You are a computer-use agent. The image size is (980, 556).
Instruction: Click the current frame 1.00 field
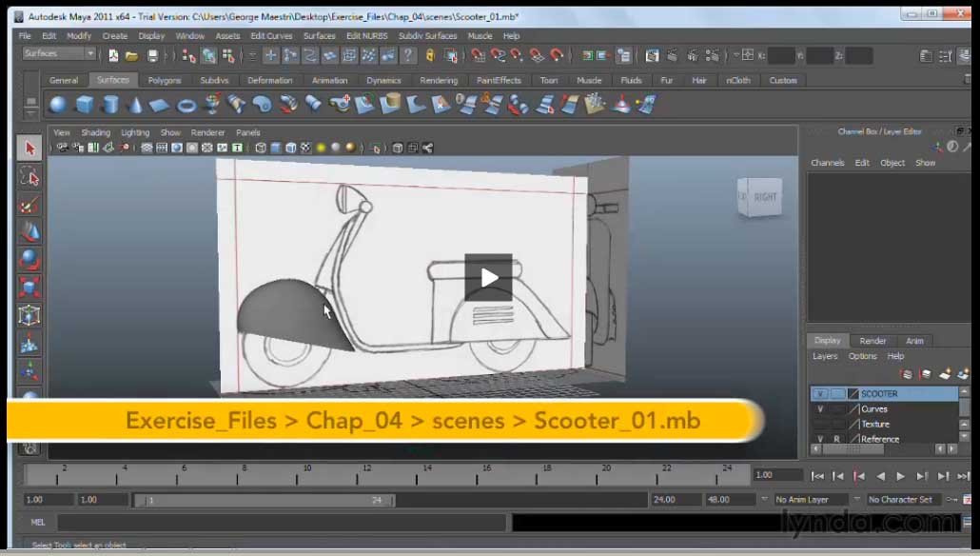777,475
